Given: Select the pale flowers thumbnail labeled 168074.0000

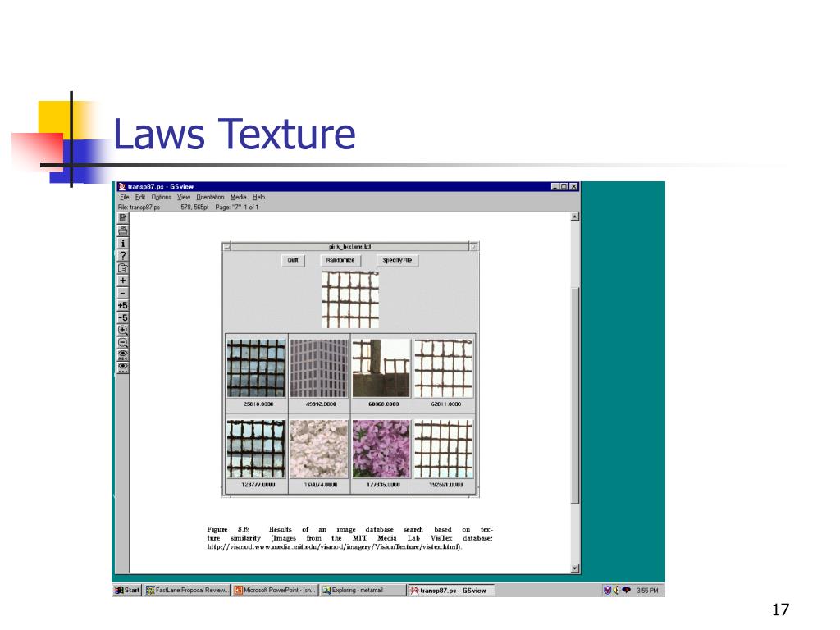Looking at the screenshot, I should 319,449.
